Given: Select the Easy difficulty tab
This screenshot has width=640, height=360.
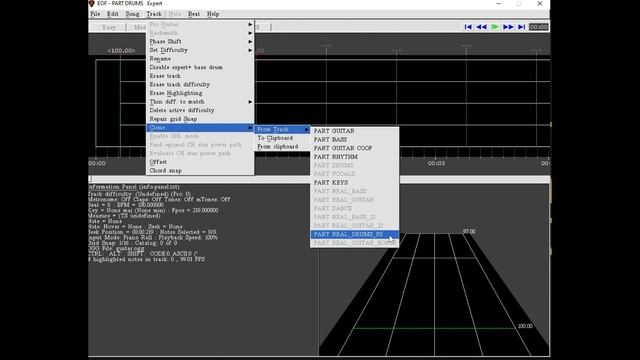Looking at the screenshot, I should tap(109, 27).
